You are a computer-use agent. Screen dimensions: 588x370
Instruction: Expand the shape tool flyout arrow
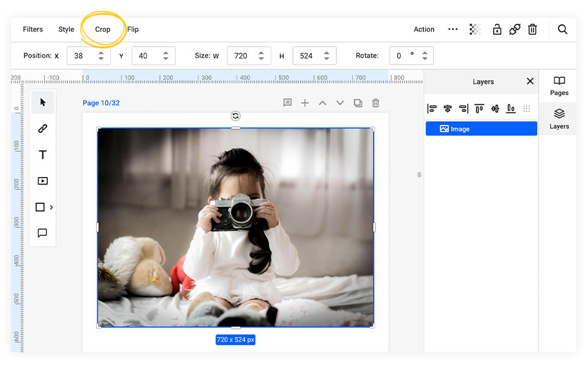pos(51,207)
